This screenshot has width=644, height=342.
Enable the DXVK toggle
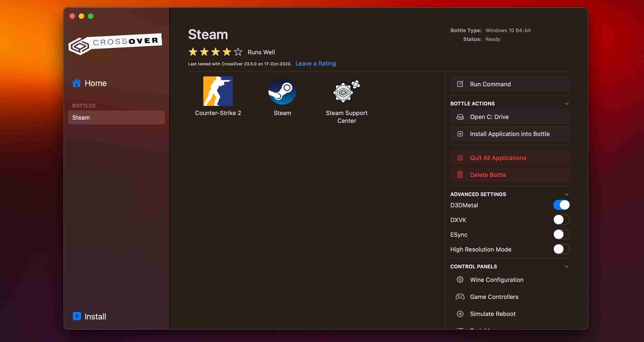pyautogui.click(x=561, y=220)
